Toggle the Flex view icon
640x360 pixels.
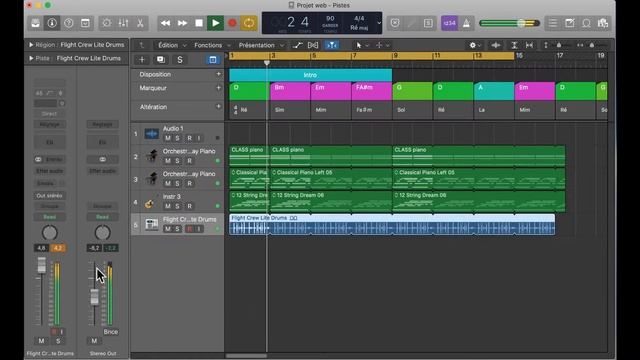[313, 45]
